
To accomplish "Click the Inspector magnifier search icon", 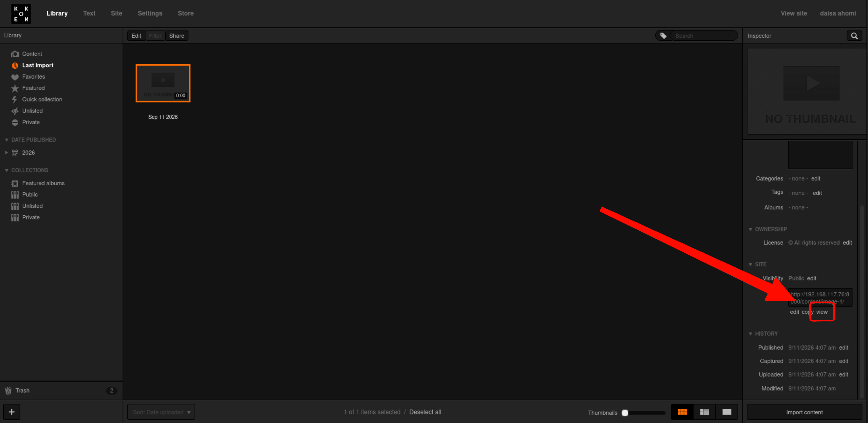I will [x=854, y=36].
